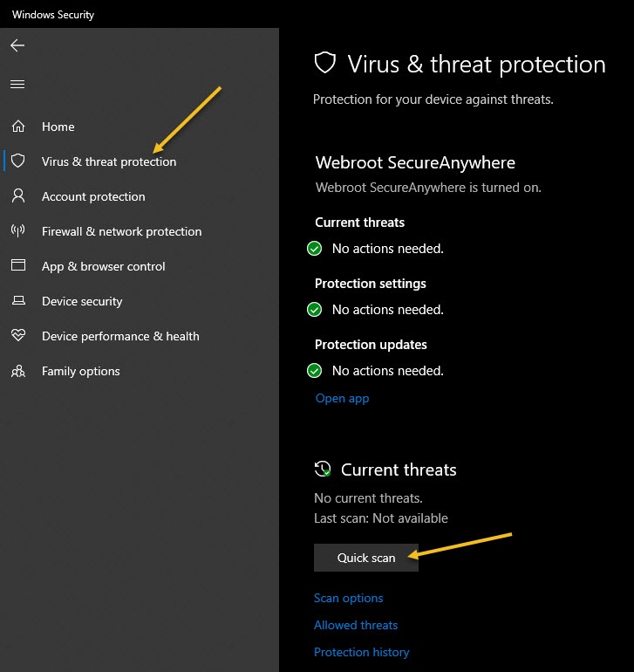The width and height of the screenshot is (634, 672).
Task: Click the Home house icon
Action: point(17,127)
